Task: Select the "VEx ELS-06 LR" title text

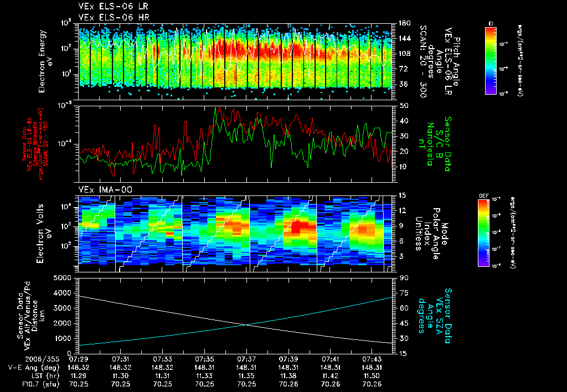Action: (x=113, y=7)
